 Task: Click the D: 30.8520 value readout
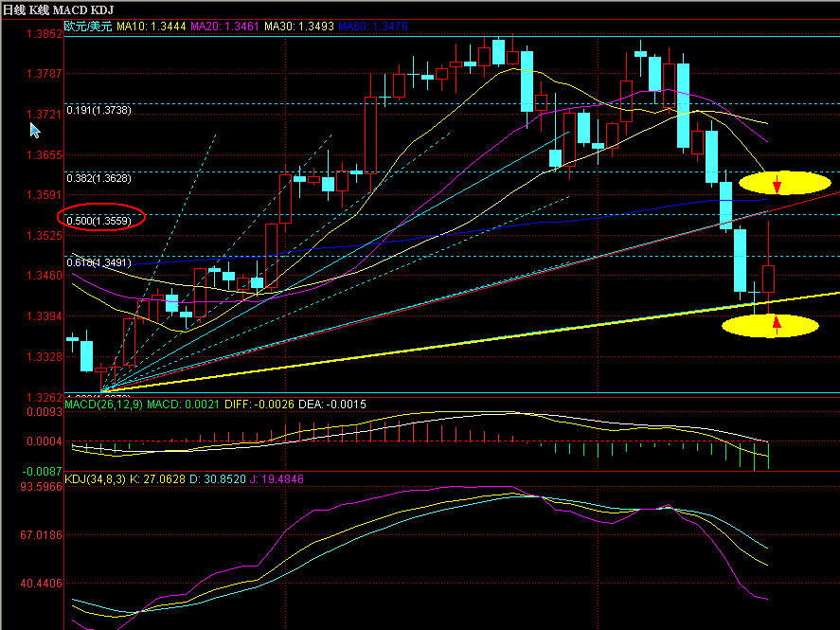click(218, 479)
